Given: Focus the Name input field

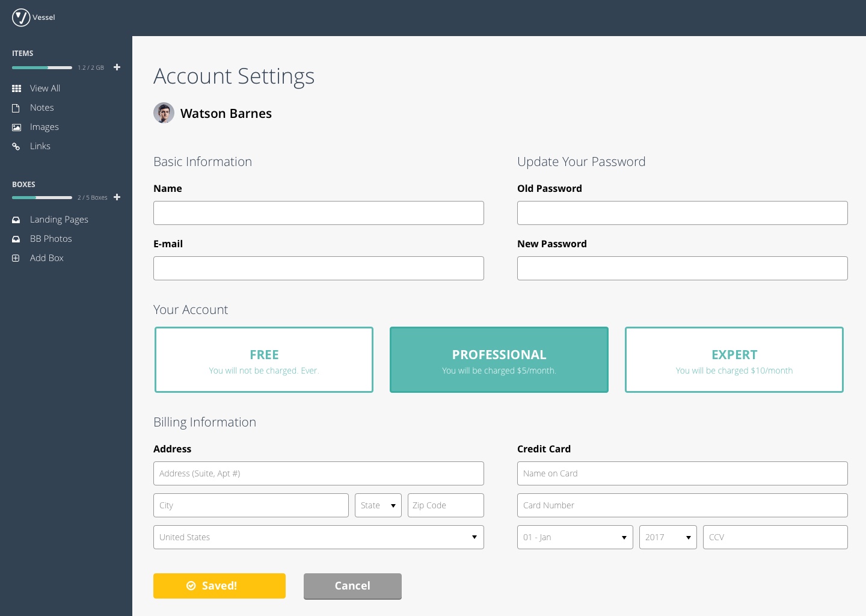Looking at the screenshot, I should tap(319, 213).
